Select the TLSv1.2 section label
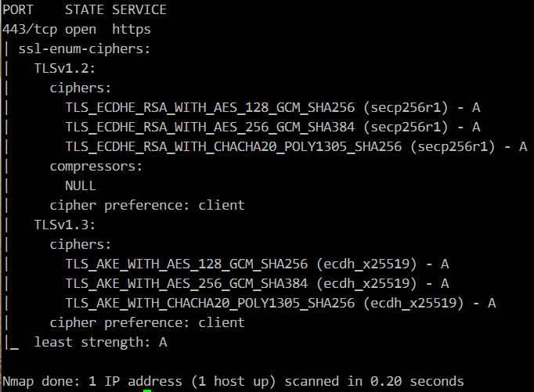The image size is (534, 392). point(65,68)
